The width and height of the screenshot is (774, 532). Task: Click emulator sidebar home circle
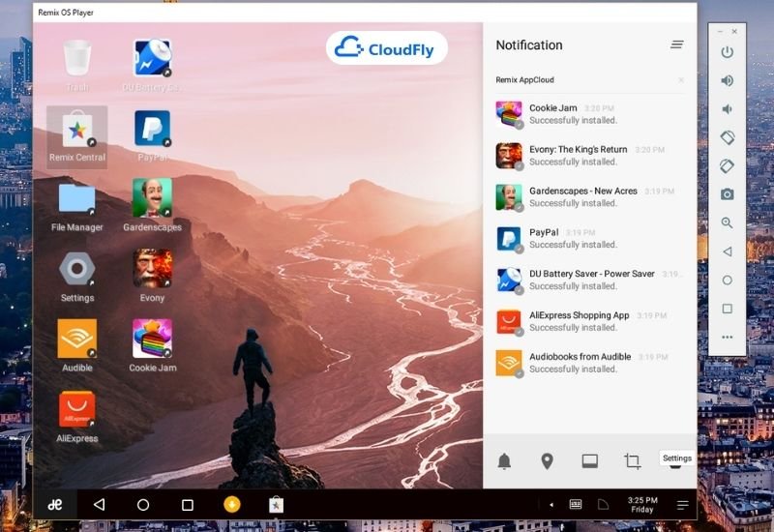click(x=728, y=281)
